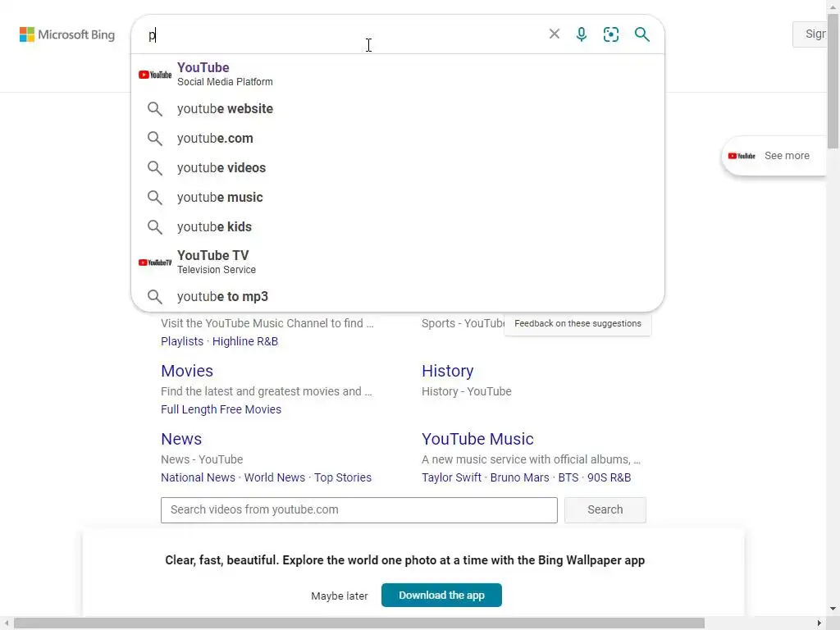Click YouTube TV logo icon

tap(155, 262)
